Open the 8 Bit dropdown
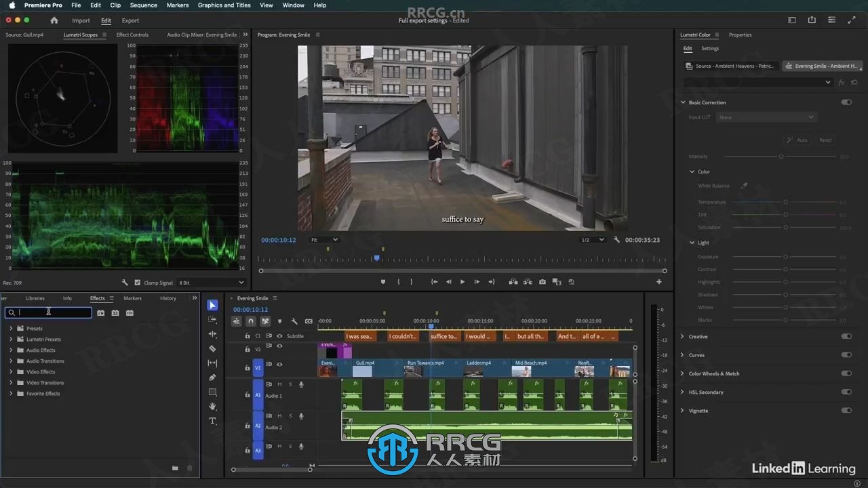 211,283
